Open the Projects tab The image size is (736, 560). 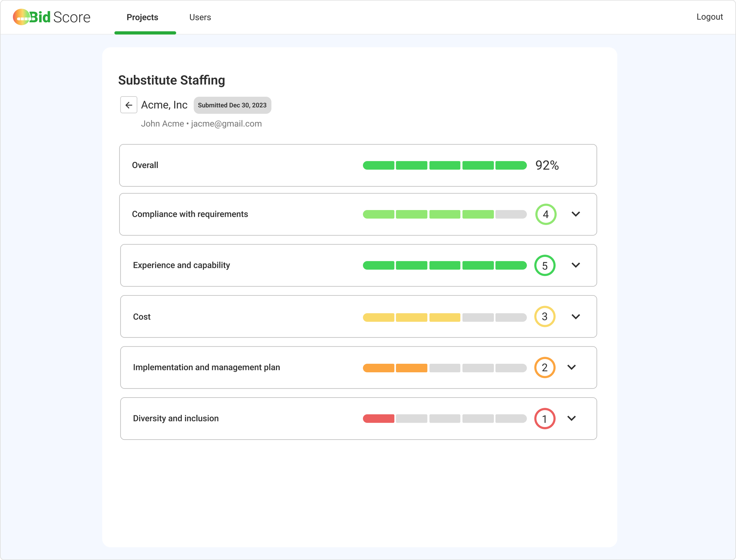coord(142,17)
